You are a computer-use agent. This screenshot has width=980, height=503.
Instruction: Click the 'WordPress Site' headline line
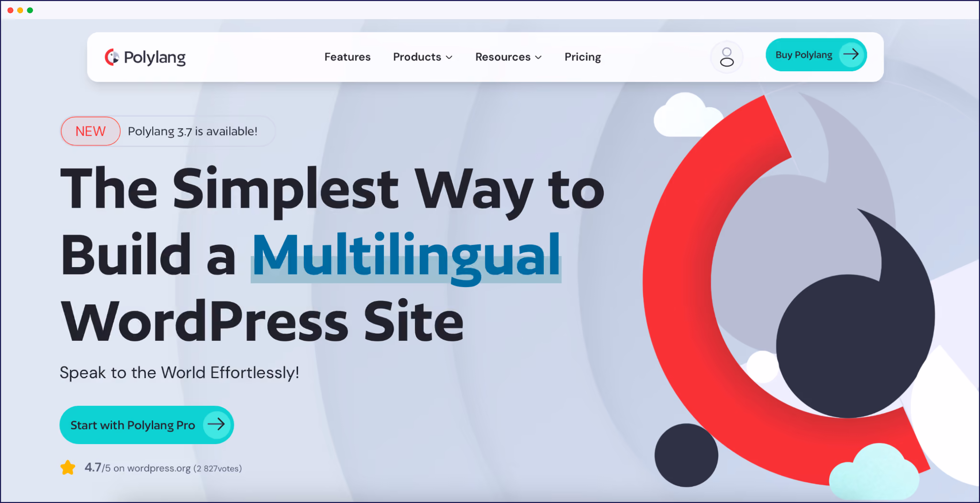[262, 321]
